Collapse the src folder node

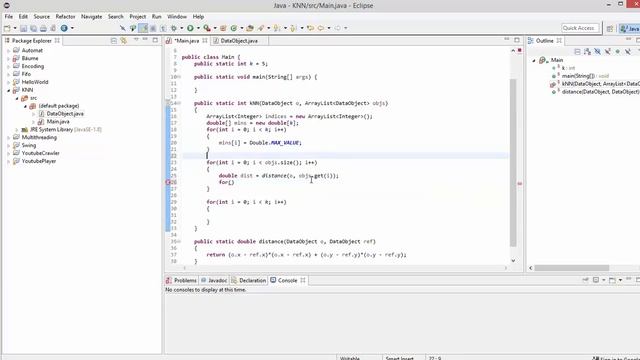pyautogui.click(x=17, y=98)
